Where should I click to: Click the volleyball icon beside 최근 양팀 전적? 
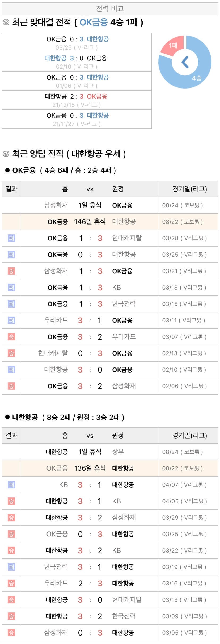point(6,154)
